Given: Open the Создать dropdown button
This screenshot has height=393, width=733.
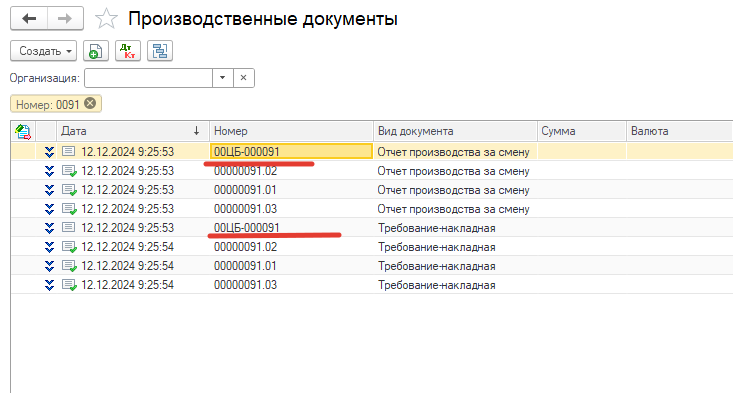Looking at the screenshot, I should point(43,51).
